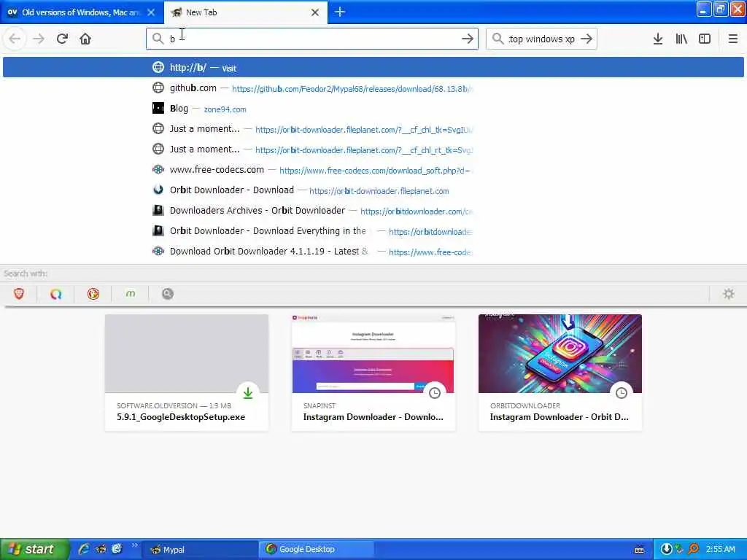747x560 pixels.
Task: Choose the Blog zone94.com suggestion
Action: tap(373, 109)
